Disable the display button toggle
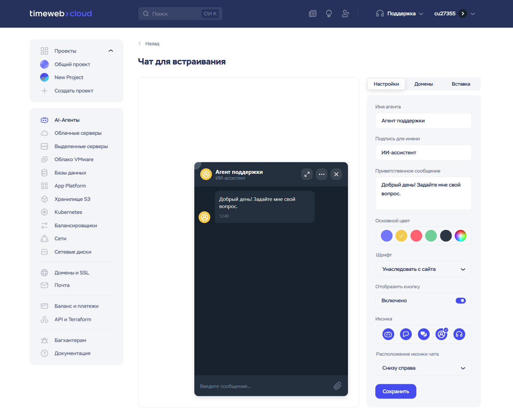The width and height of the screenshot is (513, 420). click(x=460, y=301)
